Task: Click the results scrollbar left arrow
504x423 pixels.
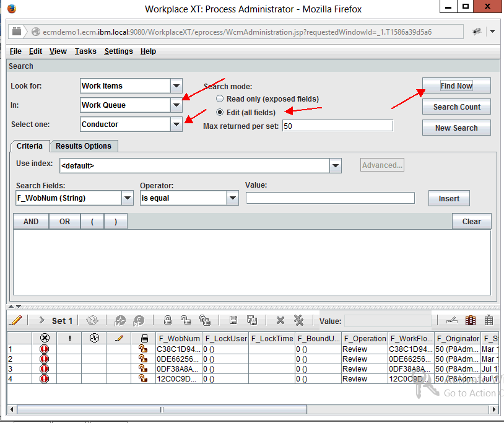Action: click(x=12, y=409)
